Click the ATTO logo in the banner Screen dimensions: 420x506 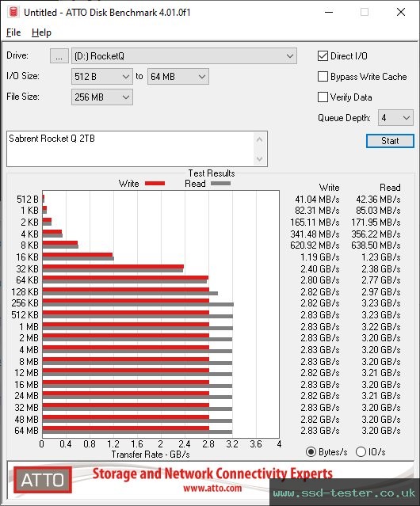click(42, 480)
